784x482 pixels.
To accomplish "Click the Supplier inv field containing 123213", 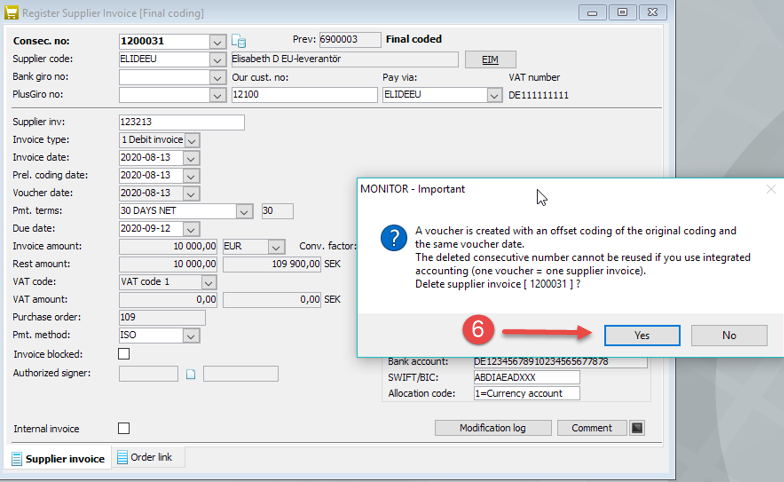I will pyautogui.click(x=182, y=122).
